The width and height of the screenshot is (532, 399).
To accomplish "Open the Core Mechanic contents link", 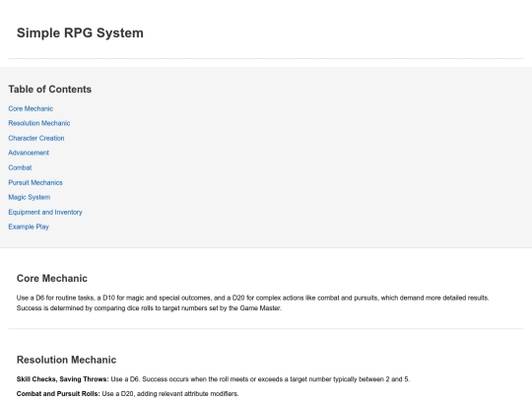I will 31,108.
